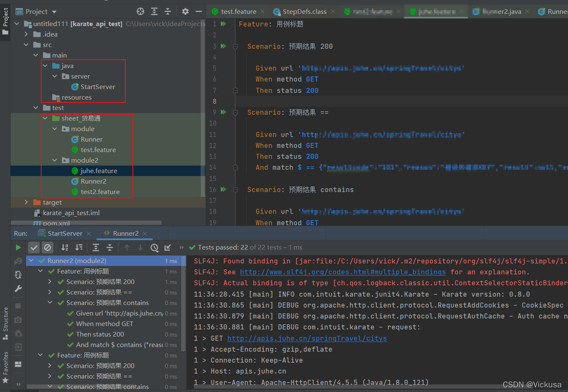Viewport: 568px width, 392px height.
Task: Jump to next failed test arrow
Action: [140, 247]
